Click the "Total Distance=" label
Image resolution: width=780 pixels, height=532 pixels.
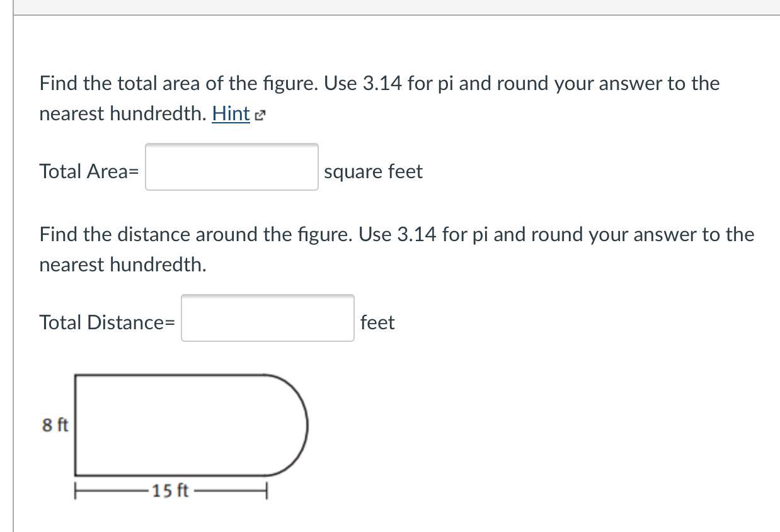click(x=107, y=322)
